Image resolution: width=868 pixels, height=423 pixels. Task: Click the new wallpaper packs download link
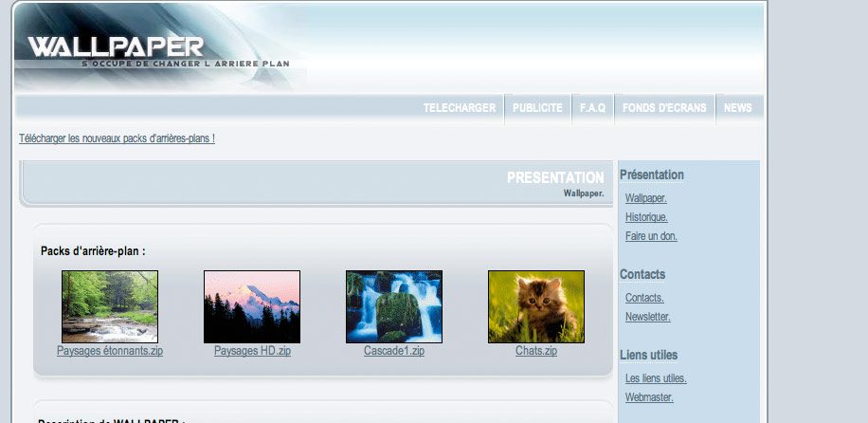[x=117, y=138]
